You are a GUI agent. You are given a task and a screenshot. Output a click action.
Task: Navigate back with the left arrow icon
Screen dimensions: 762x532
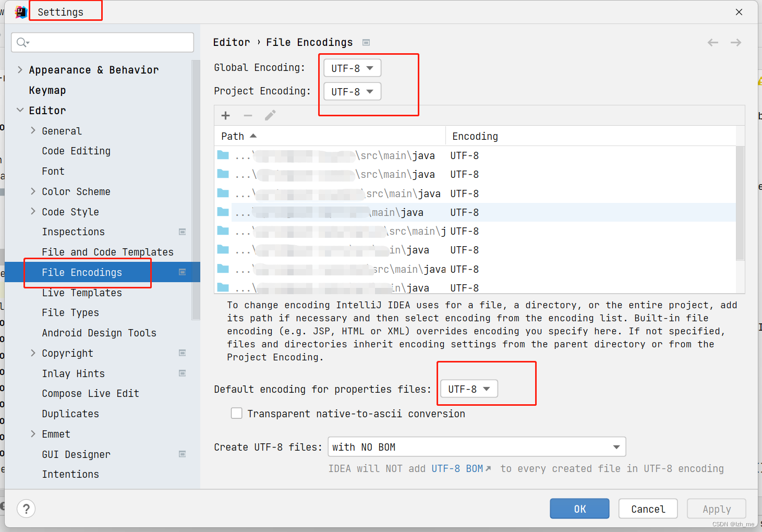coord(712,42)
